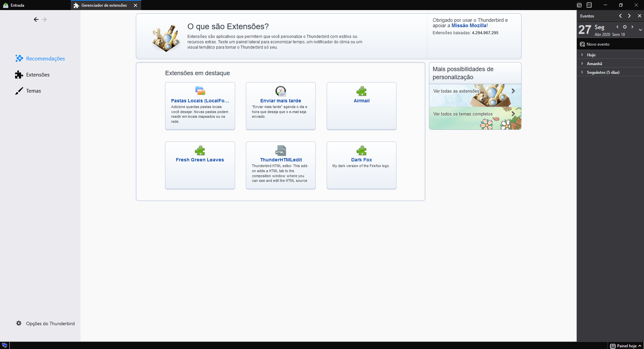
Task: Click the ThunderHTMLedit HTML file icon
Action: tap(281, 151)
